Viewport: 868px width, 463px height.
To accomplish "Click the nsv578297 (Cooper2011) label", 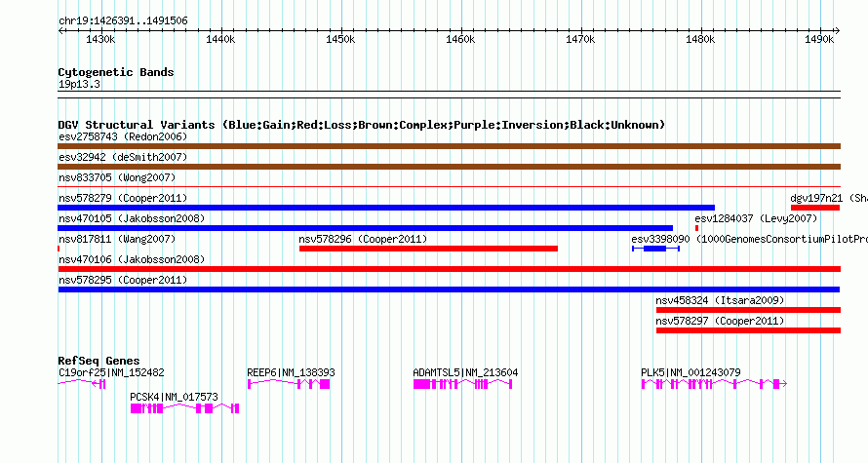I will (x=720, y=322).
